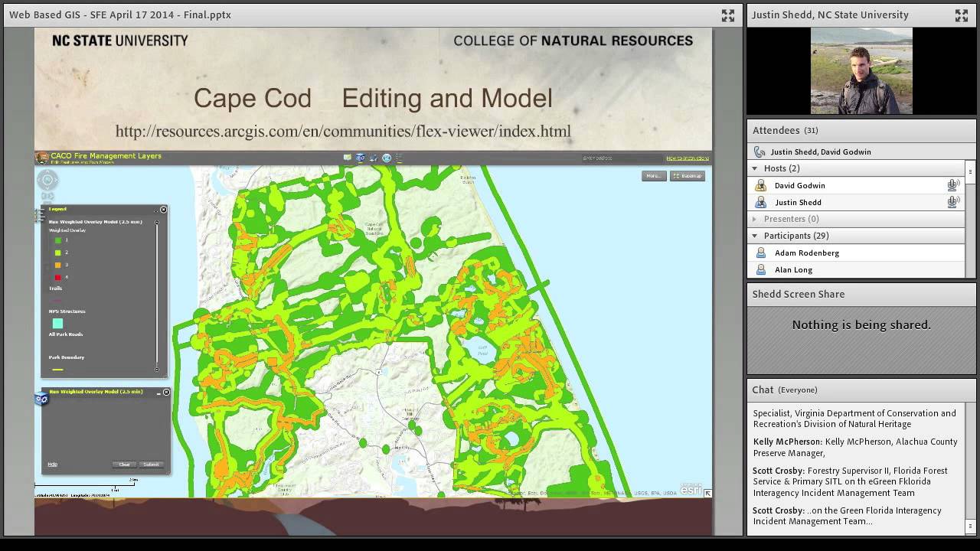This screenshot has height=551, width=980.
Task: Open the CACO Fire Management logo icon
Action: [x=42, y=158]
